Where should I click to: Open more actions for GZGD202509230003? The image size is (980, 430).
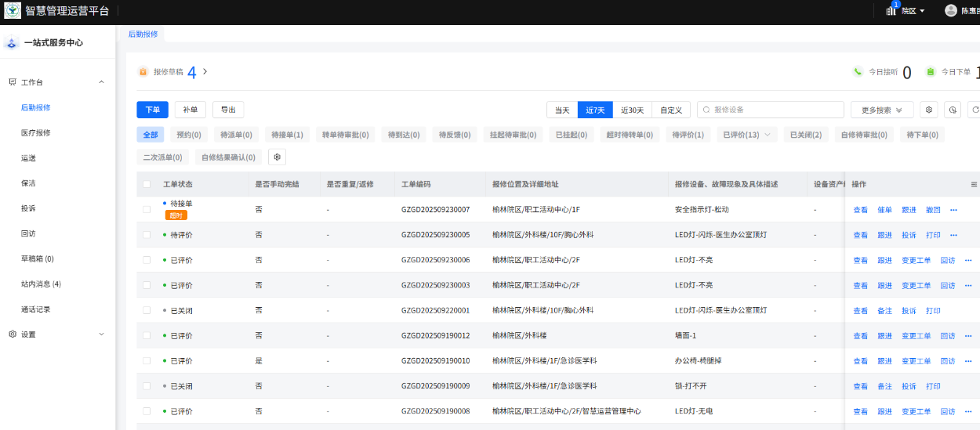pos(968,285)
